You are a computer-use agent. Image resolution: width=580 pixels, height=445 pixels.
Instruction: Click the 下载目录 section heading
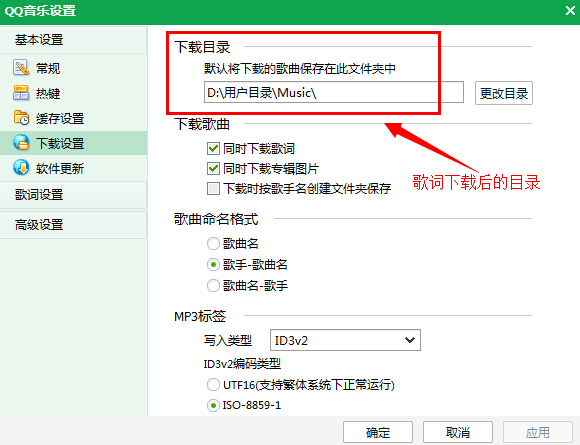(x=202, y=47)
